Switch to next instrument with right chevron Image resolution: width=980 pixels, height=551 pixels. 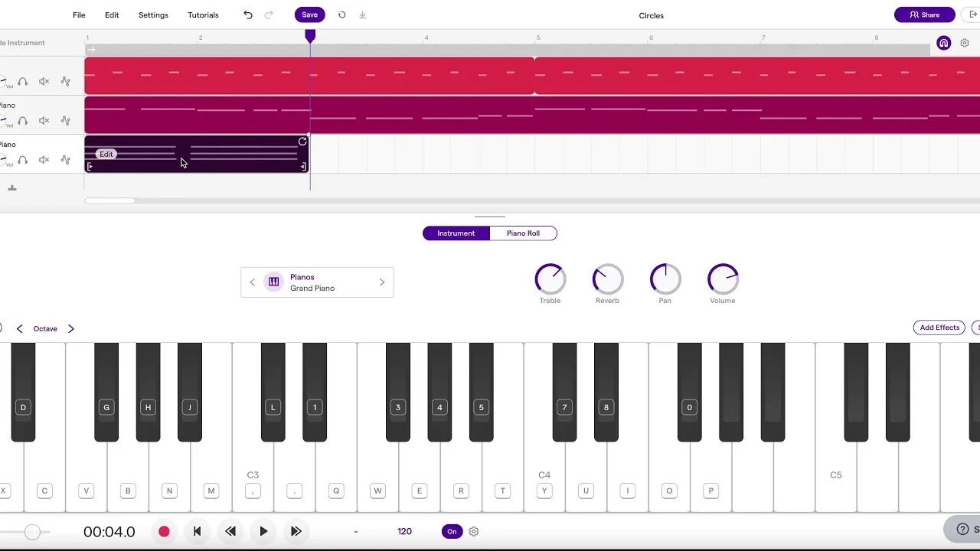382,282
